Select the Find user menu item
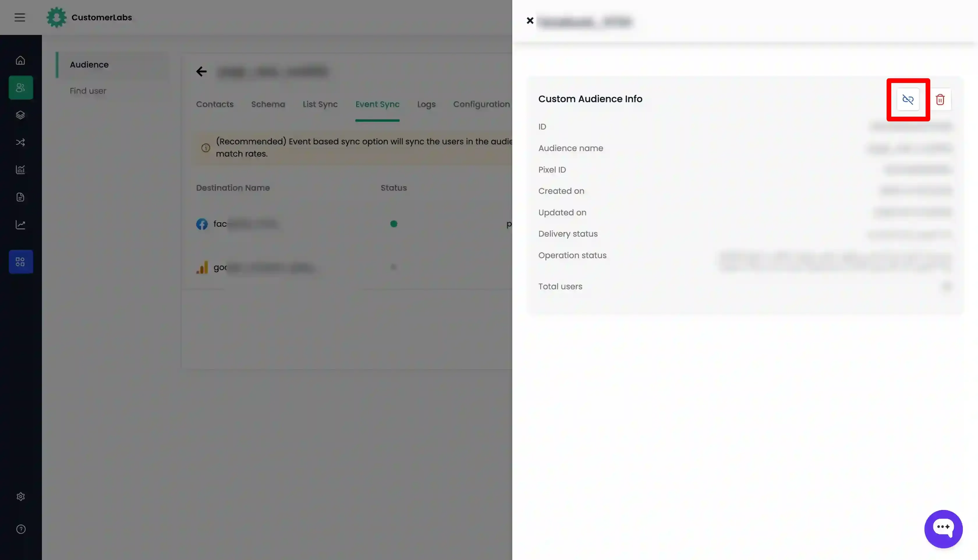 [88, 91]
